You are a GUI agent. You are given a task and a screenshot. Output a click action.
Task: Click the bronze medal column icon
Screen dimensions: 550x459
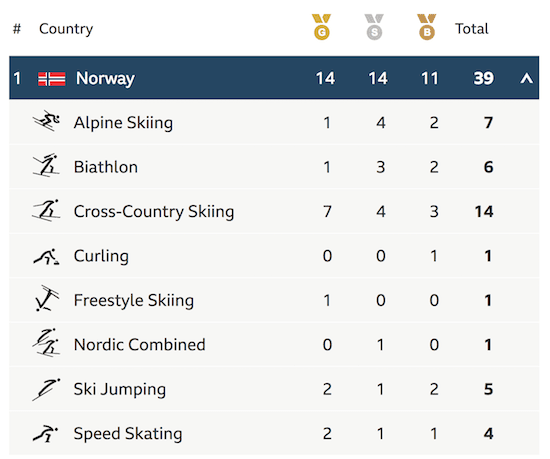pyautogui.click(x=427, y=27)
